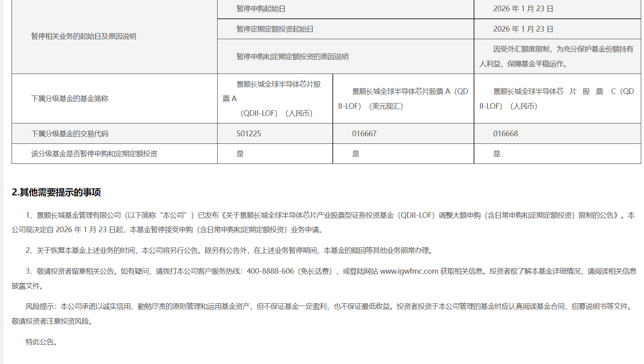
Task: Click '是' under code 016667
Action: pyautogui.click(x=356, y=154)
